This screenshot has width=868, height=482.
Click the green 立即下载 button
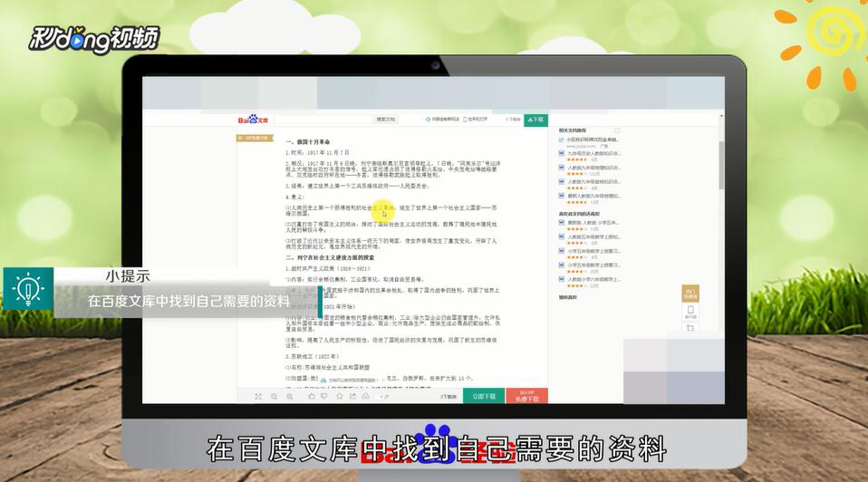[484, 396]
